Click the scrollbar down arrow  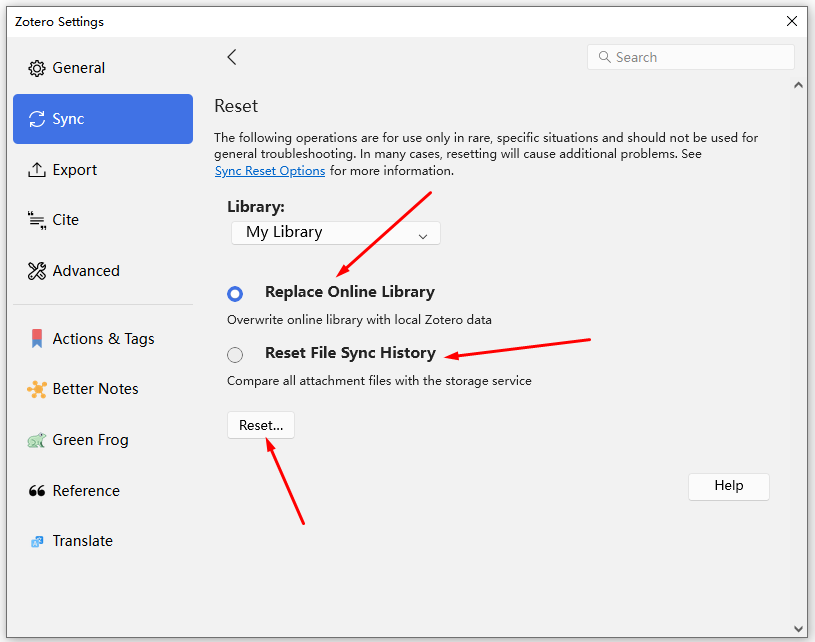click(x=798, y=628)
